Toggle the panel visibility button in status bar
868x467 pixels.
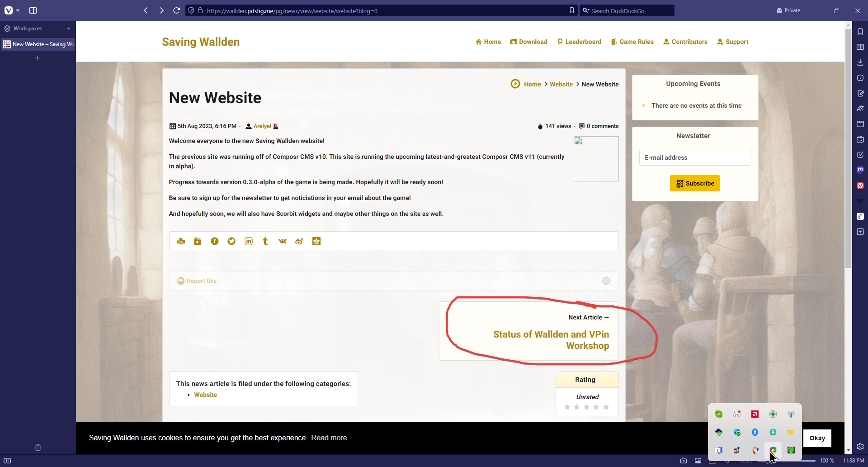pyautogui.click(x=7, y=461)
